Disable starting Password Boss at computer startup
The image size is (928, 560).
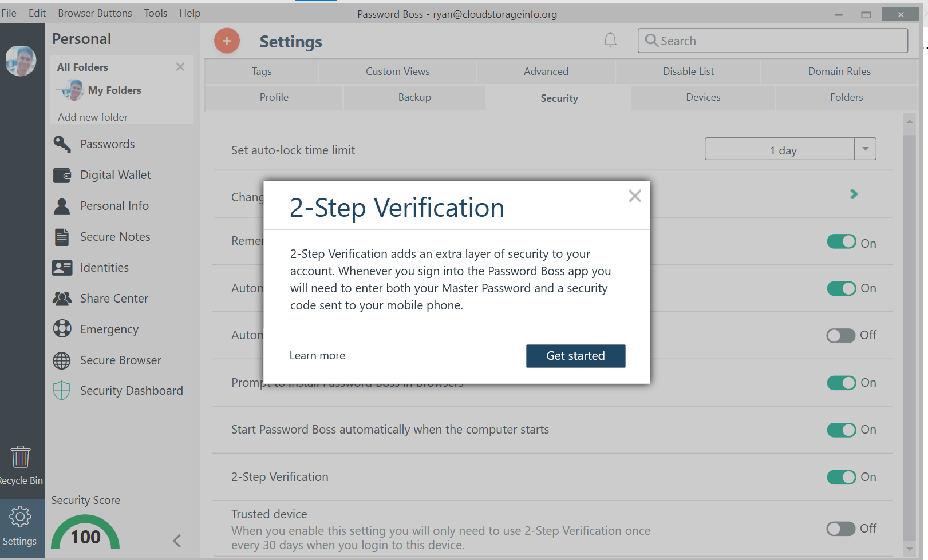click(841, 430)
